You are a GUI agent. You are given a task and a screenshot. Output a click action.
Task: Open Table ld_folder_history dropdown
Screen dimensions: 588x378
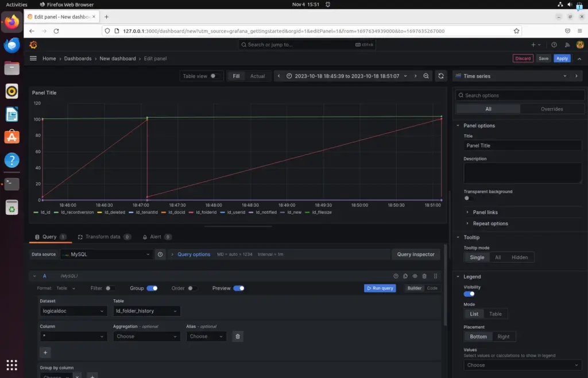(x=146, y=311)
